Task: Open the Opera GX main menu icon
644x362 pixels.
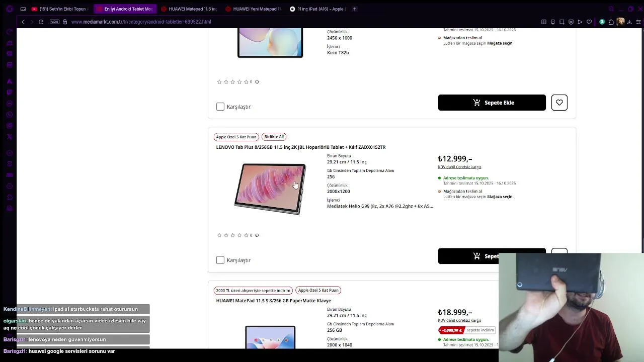Action: click(9, 9)
